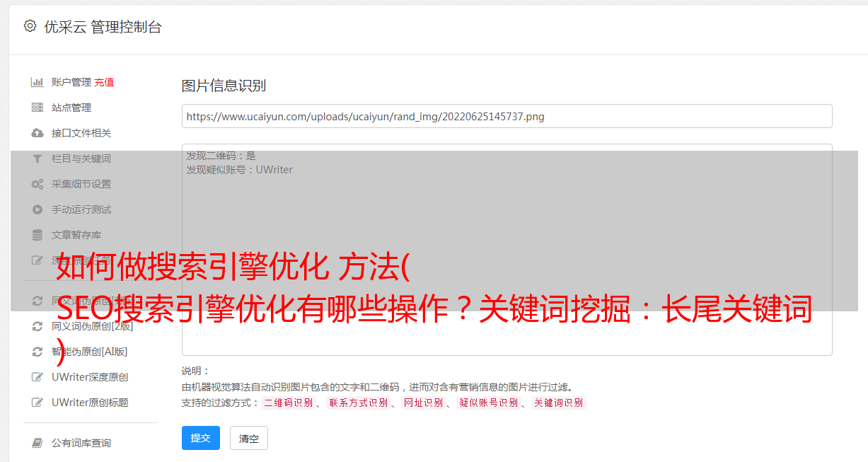Click the filter icon for 栏目与关键词
This screenshot has height=462, width=868.
[37, 158]
